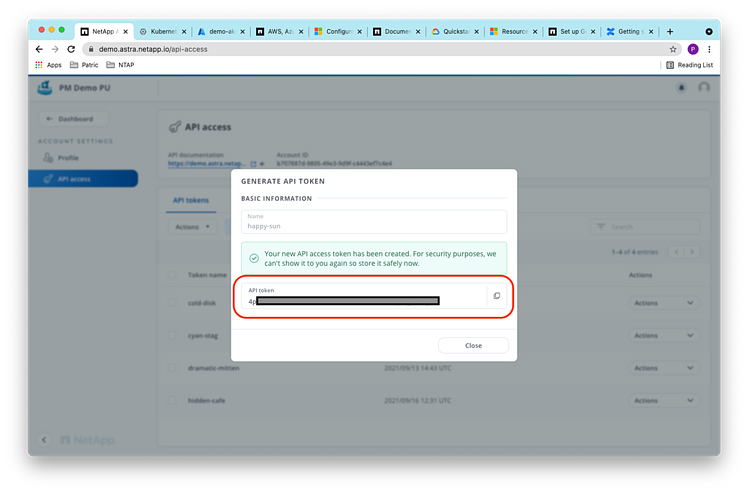Open the Apps grid in bookmarks bar
This screenshot has width=748, height=493.
(48, 65)
